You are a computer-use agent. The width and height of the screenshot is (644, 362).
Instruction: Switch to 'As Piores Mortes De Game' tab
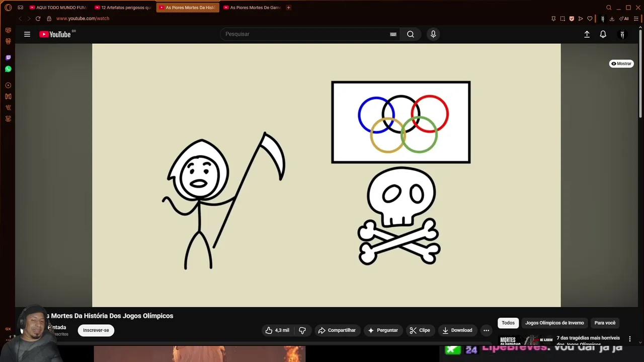pos(252,8)
